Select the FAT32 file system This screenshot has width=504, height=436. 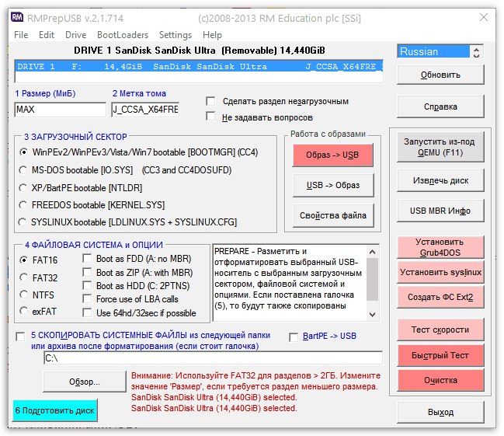[24, 277]
